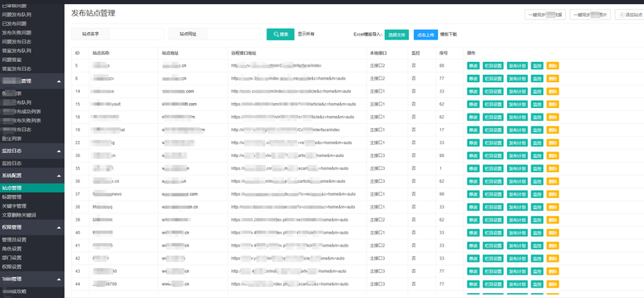This screenshot has width=644, height=298.
Task: Click the 序号 value 17 in row ID 19
Action: (x=441, y=130)
